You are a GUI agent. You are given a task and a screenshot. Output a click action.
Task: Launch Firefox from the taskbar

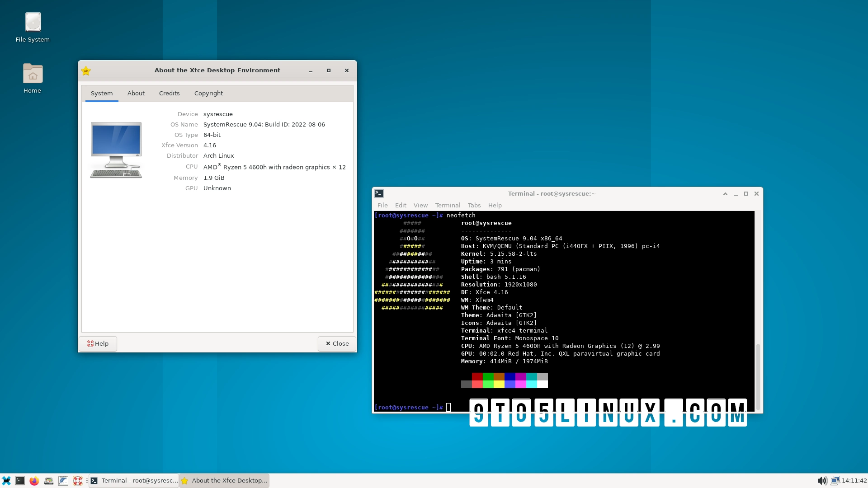click(33, 481)
